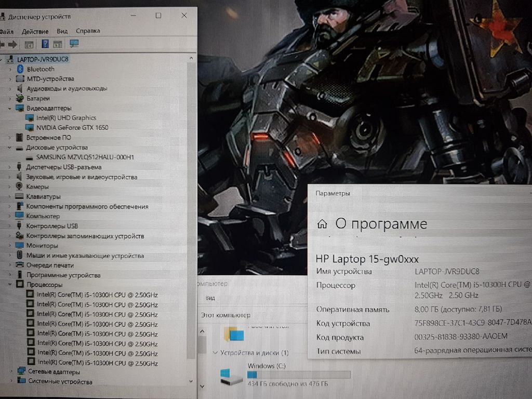Viewport: 532px width, 399px height.
Task: Click the Windows (C:) drive icon
Action: click(231, 376)
